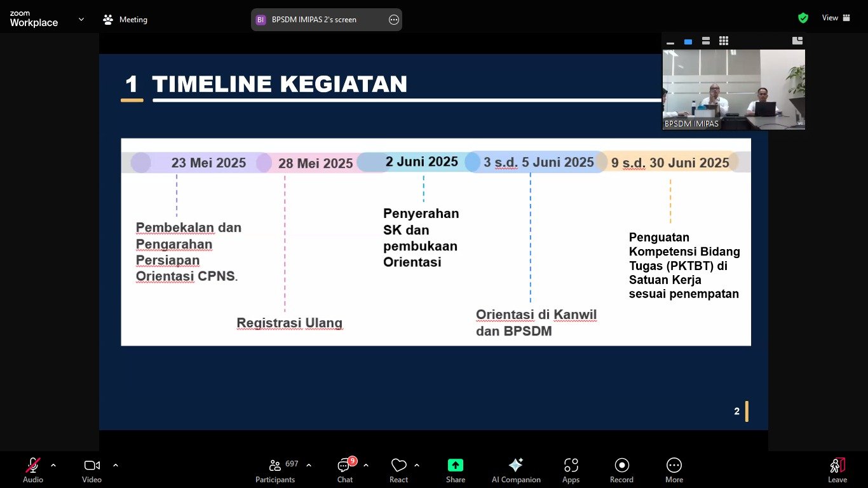Image resolution: width=868 pixels, height=488 pixels.
Task: Click the green encryption shield icon
Action: pos(803,18)
